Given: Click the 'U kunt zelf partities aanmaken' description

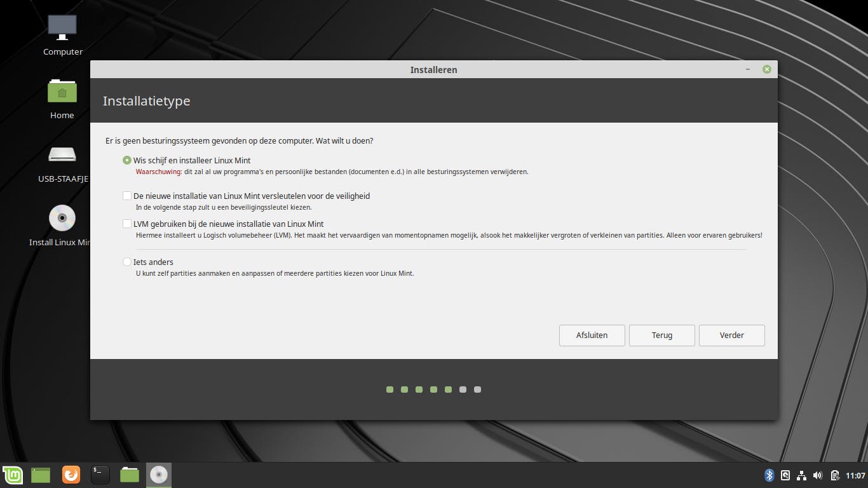Looking at the screenshot, I should (x=275, y=273).
